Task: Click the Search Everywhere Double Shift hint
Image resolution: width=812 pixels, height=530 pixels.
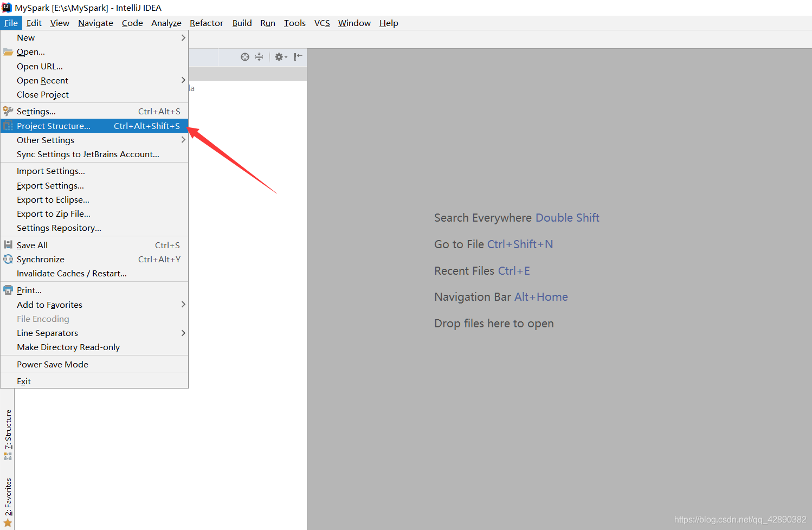Action: (517, 218)
